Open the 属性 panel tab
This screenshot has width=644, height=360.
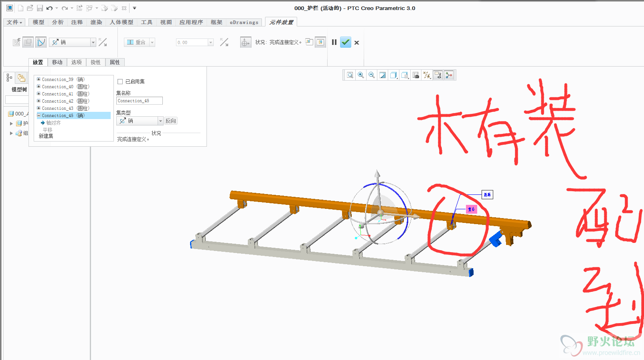(115, 62)
